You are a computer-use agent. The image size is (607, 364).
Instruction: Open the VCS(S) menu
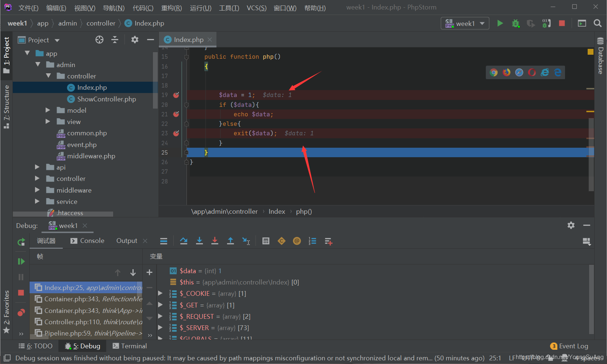256,8
